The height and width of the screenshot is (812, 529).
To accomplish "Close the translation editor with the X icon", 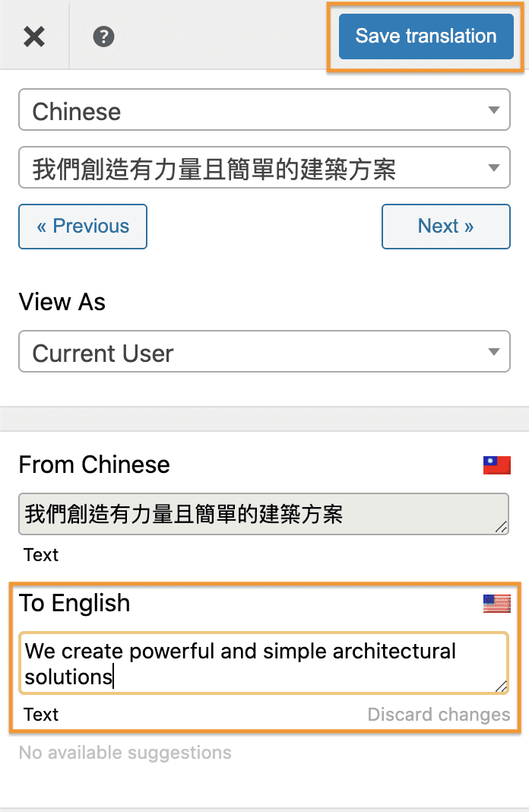I will (34, 36).
